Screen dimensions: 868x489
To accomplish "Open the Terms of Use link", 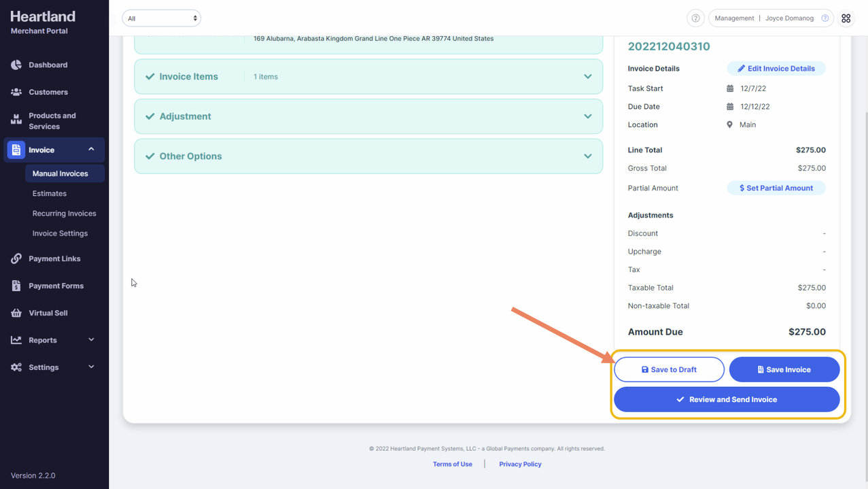I will 452,464.
